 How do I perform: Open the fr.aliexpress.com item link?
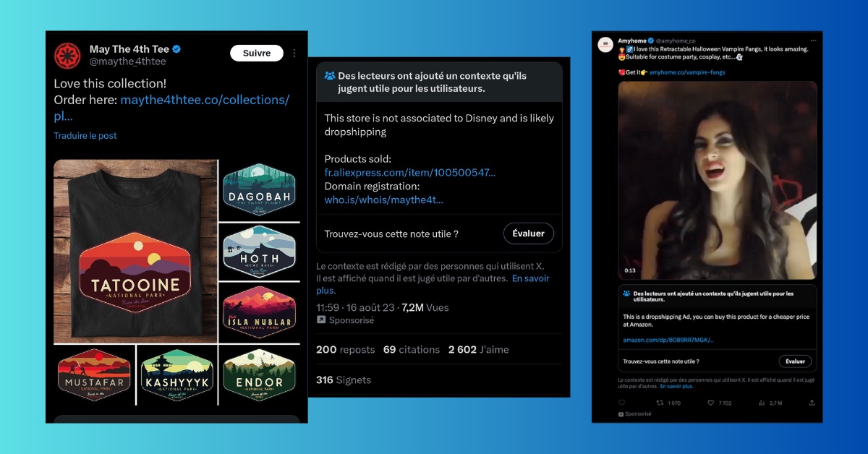click(410, 173)
